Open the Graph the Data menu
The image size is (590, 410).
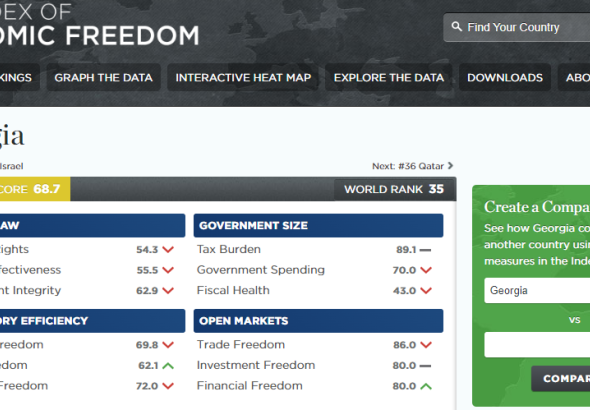[103, 77]
